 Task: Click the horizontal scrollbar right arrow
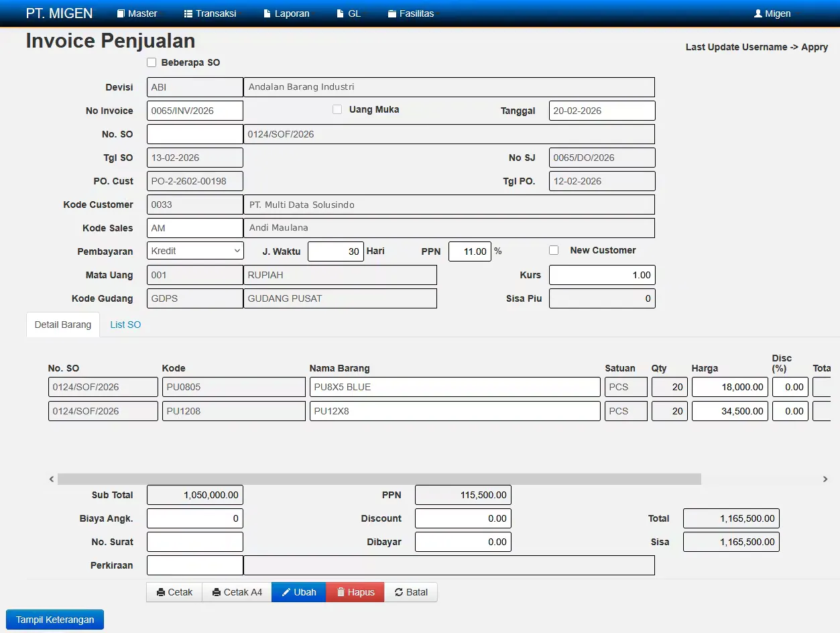point(825,479)
